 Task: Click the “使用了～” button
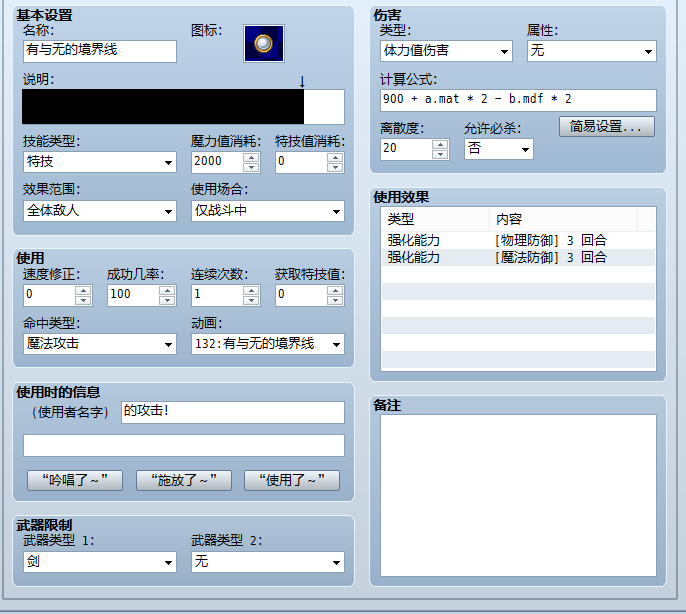[x=292, y=481]
